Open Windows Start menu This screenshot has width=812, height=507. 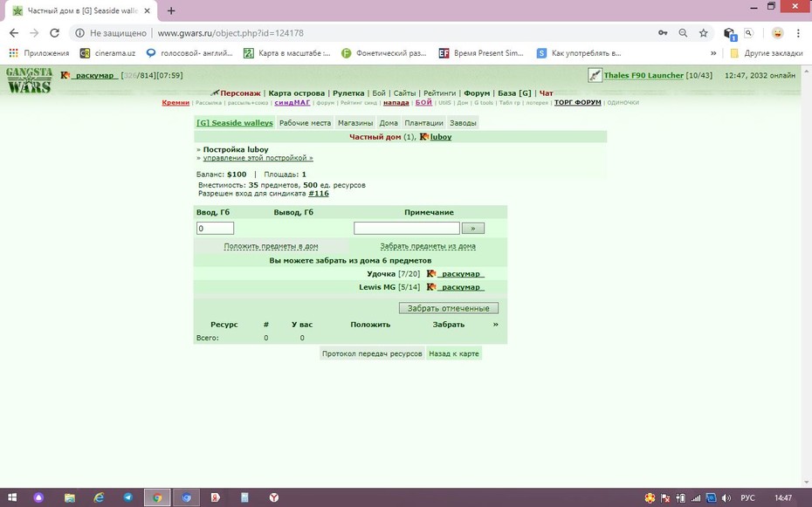[x=12, y=497]
